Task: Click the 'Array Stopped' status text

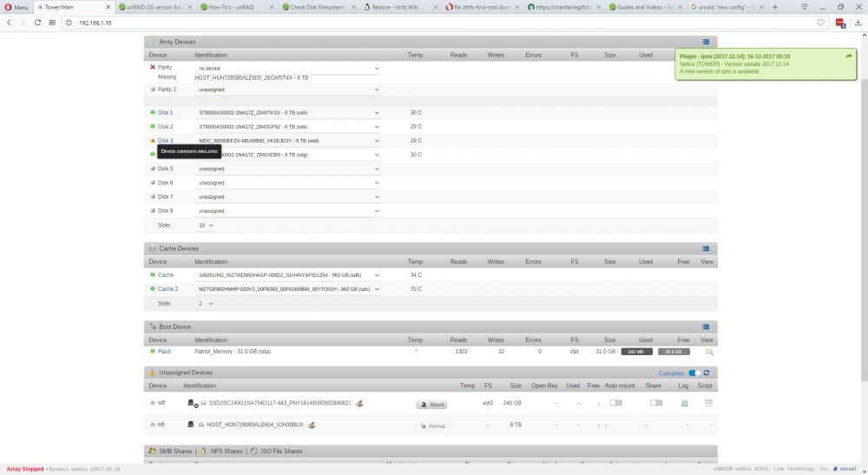Action: click(25, 469)
